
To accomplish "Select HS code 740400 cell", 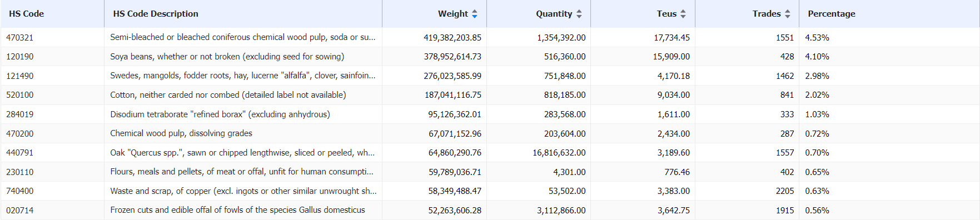I will click(x=20, y=191).
